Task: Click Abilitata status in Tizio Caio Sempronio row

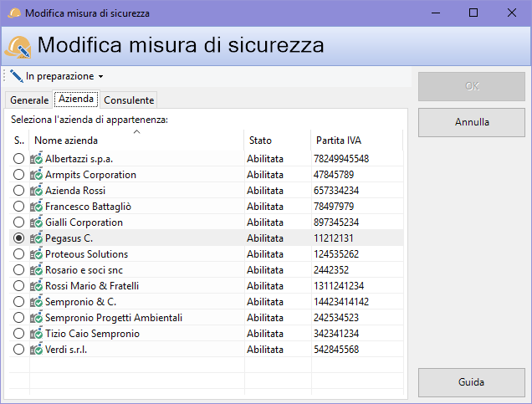Action: pos(265,334)
